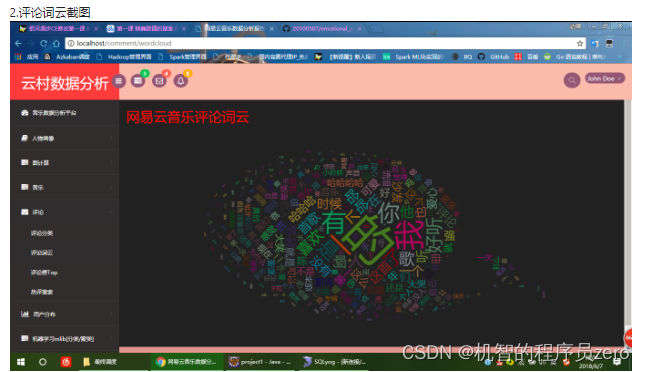Bookmark the page with the star icon
The height and width of the screenshot is (372, 645).
click(580, 43)
